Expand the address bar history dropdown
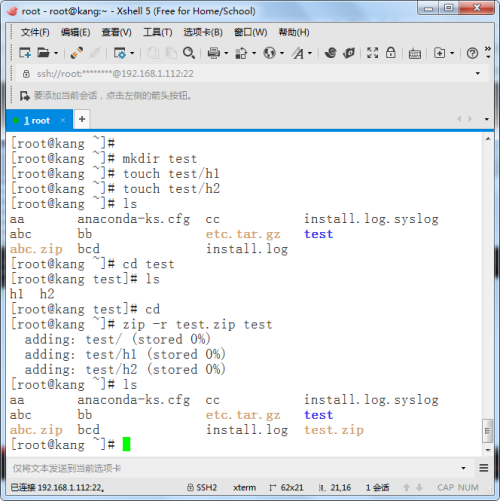The height and width of the screenshot is (501, 500). pos(478,73)
